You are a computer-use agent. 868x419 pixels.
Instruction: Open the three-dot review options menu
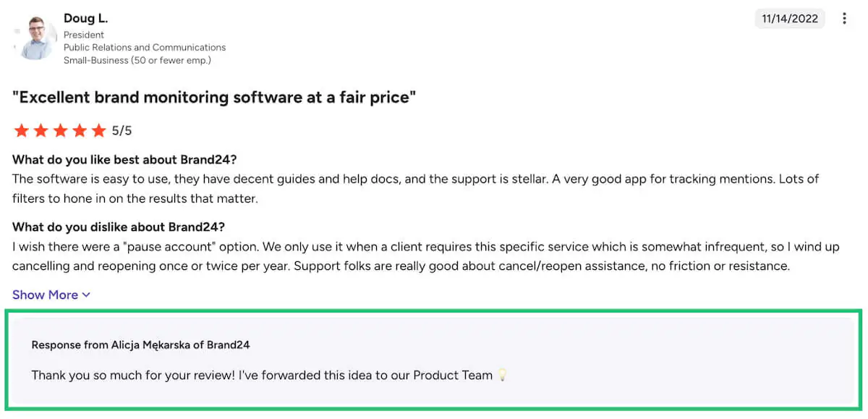tap(844, 19)
